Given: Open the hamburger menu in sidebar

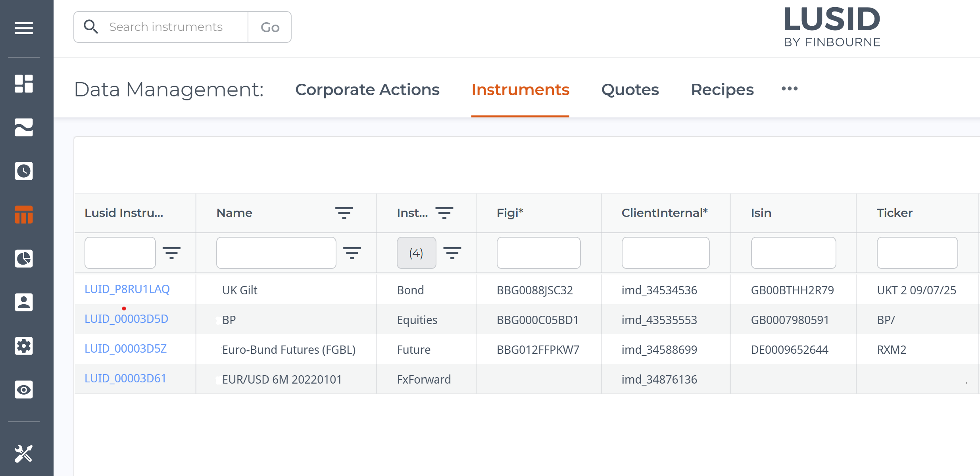Looking at the screenshot, I should (x=24, y=28).
